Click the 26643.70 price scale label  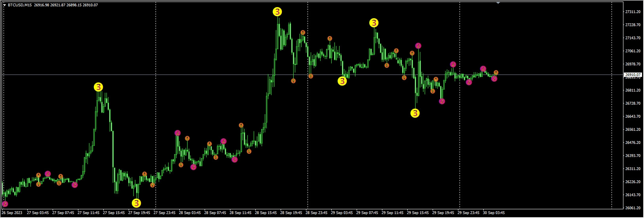pyautogui.click(x=633, y=117)
